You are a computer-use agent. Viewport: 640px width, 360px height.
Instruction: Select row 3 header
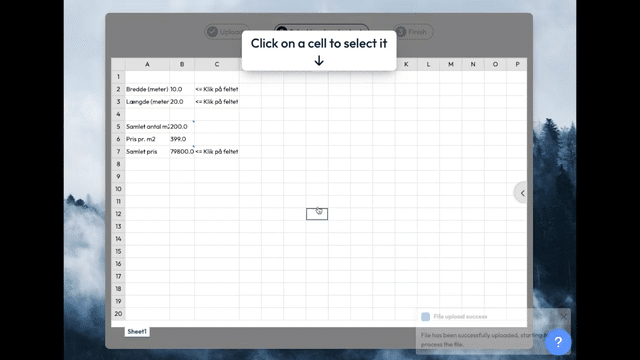(118, 102)
